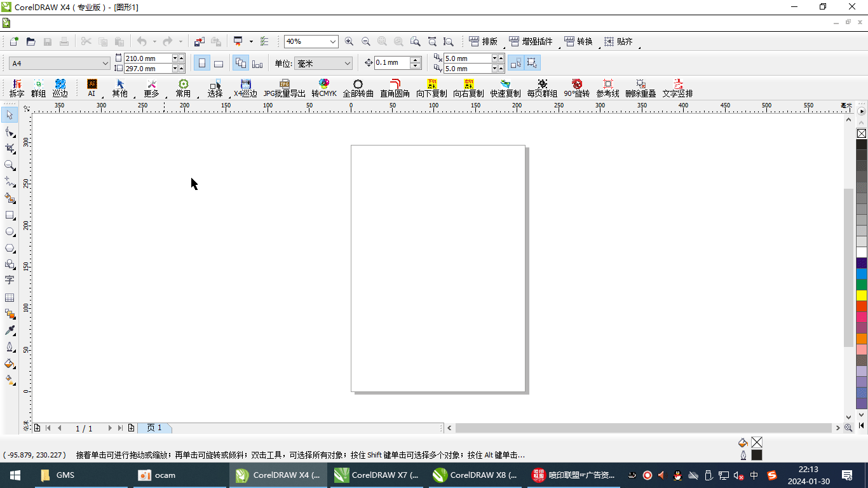This screenshot has height=488, width=868.
Task: Expand the application launcher dropdown arrow
Action: tap(251, 41)
